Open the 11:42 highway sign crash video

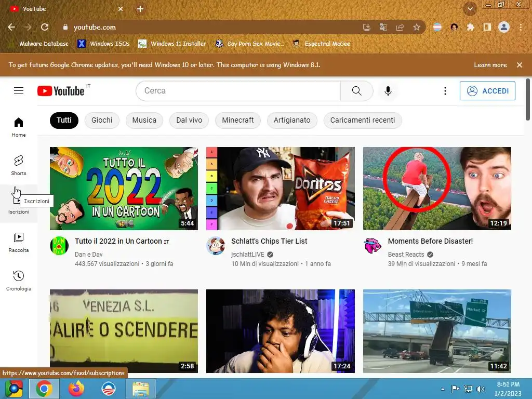coord(437,331)
